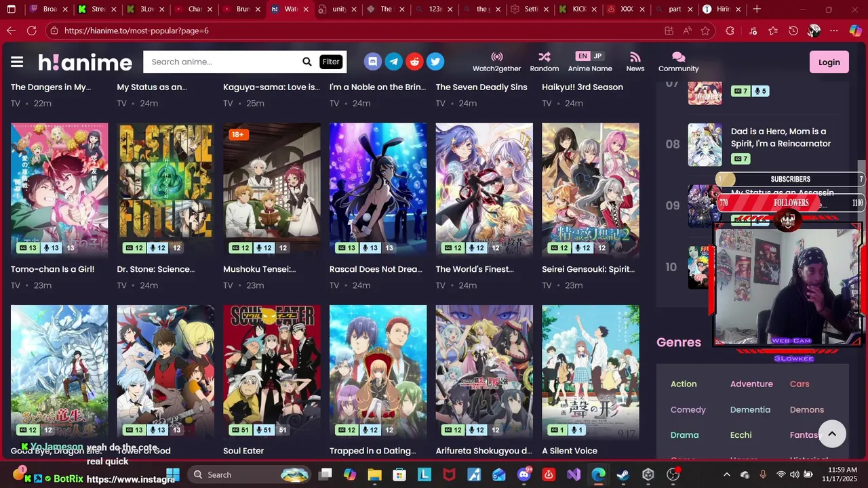Open rank 08 anime thumbnail
The image size is (868, 488).
(x=705, y=144)
